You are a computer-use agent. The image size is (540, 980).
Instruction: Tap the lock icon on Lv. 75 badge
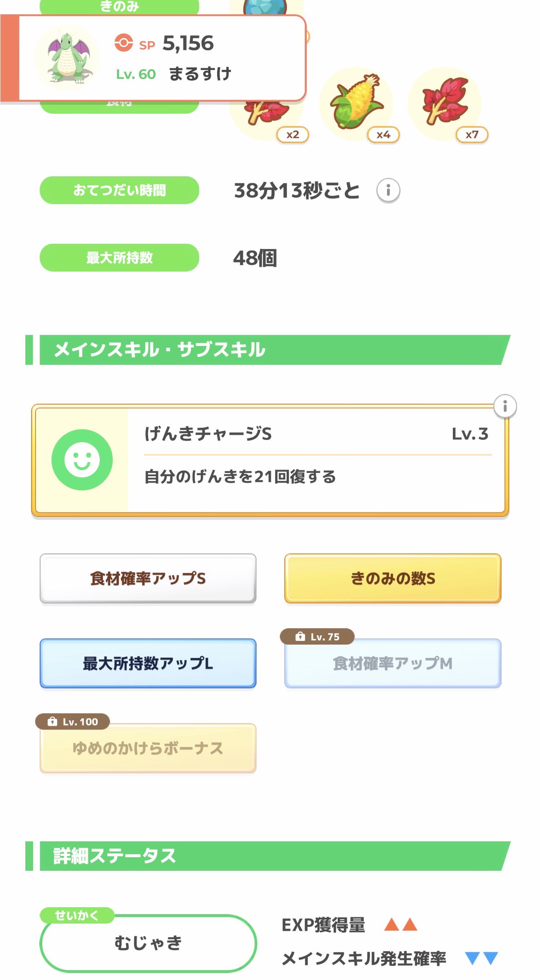(300, 636)
